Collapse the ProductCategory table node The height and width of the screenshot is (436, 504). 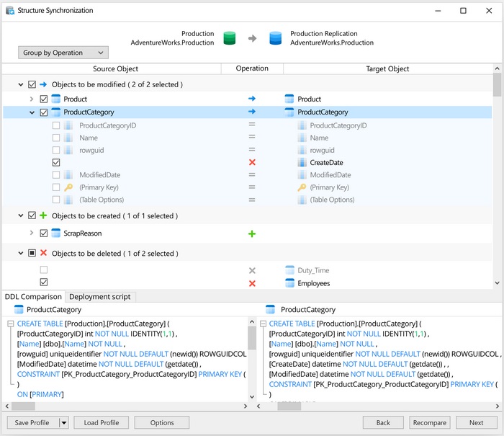tap(32, 112)
